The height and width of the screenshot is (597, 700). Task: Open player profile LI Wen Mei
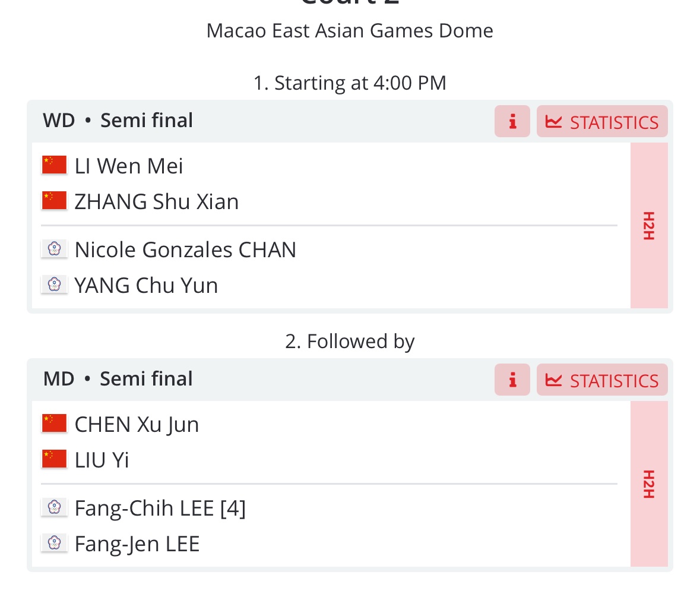click(129, 166)
